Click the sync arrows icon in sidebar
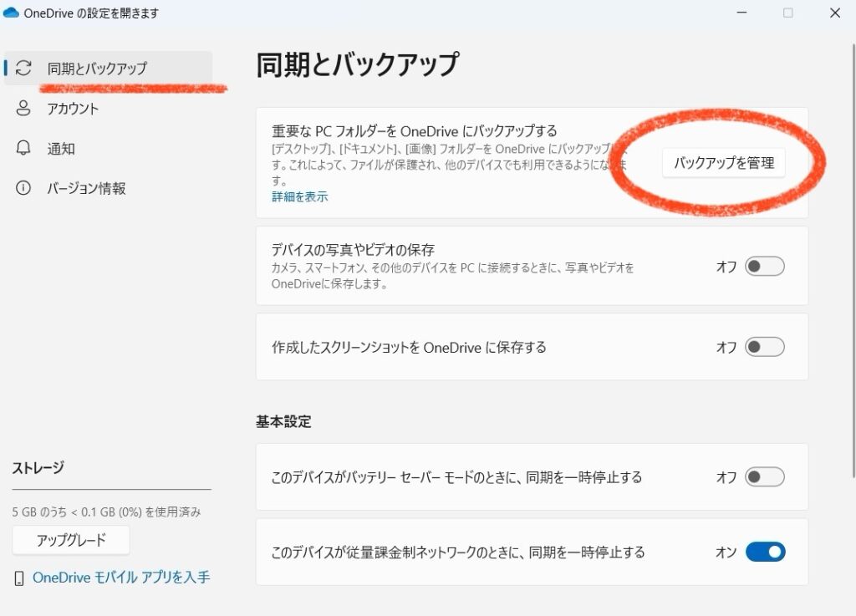The image size is (856, 616). [x=23, y=69]
